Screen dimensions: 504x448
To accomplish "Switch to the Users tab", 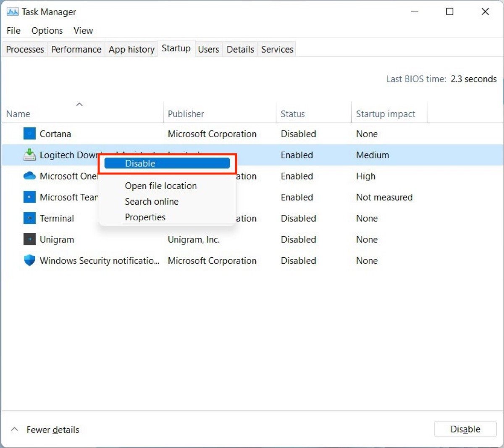I will [208, 49].
